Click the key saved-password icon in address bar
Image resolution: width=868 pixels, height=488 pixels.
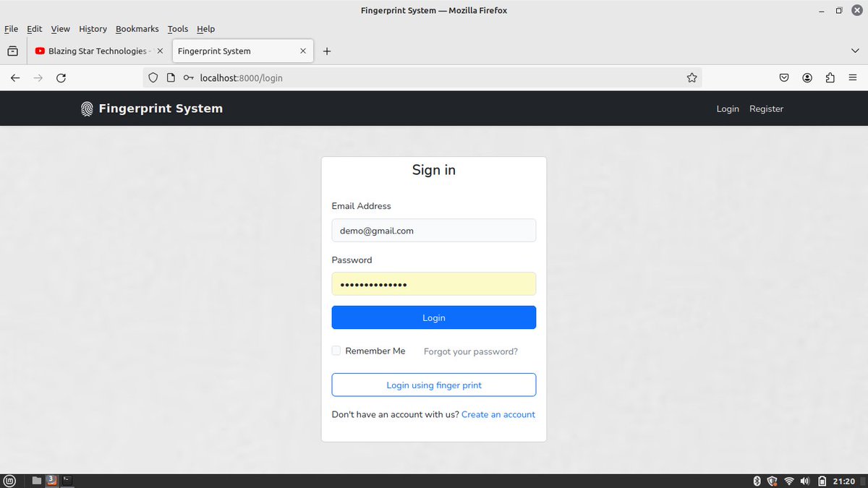point(188,78)
